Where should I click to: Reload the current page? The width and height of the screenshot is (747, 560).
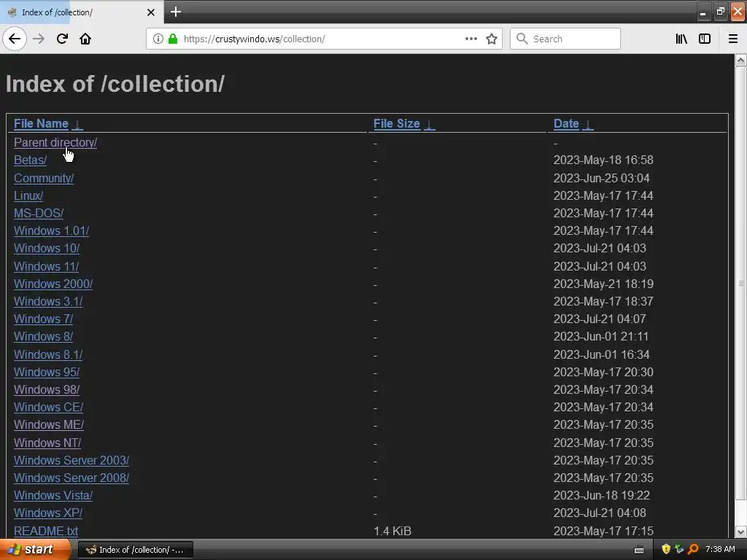coord(62,39)
